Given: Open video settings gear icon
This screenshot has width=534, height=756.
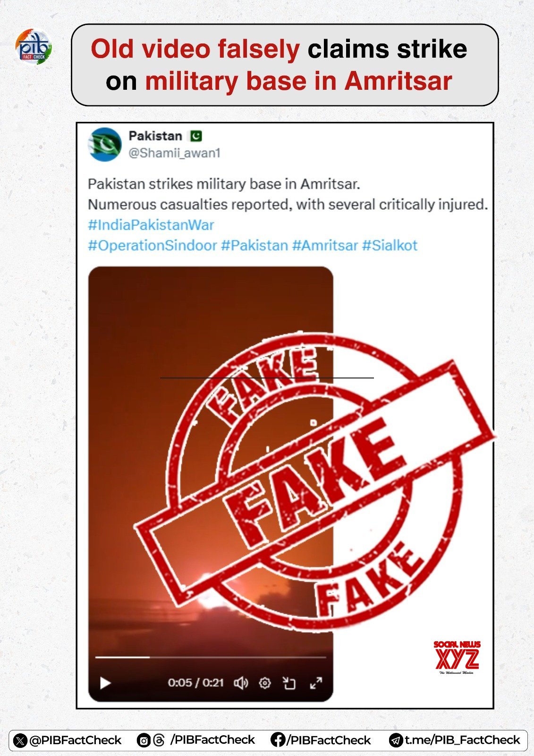Looking at the screenshot, I should (265, 683).
